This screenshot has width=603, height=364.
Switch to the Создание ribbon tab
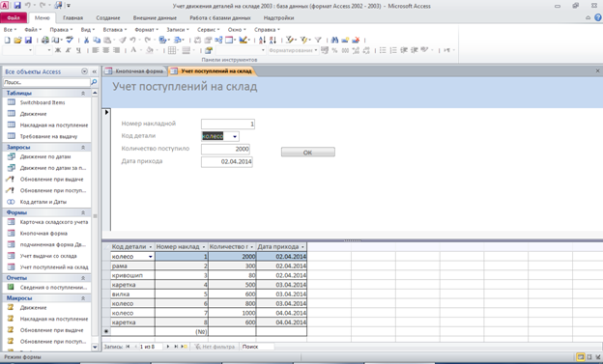[107, 17]
